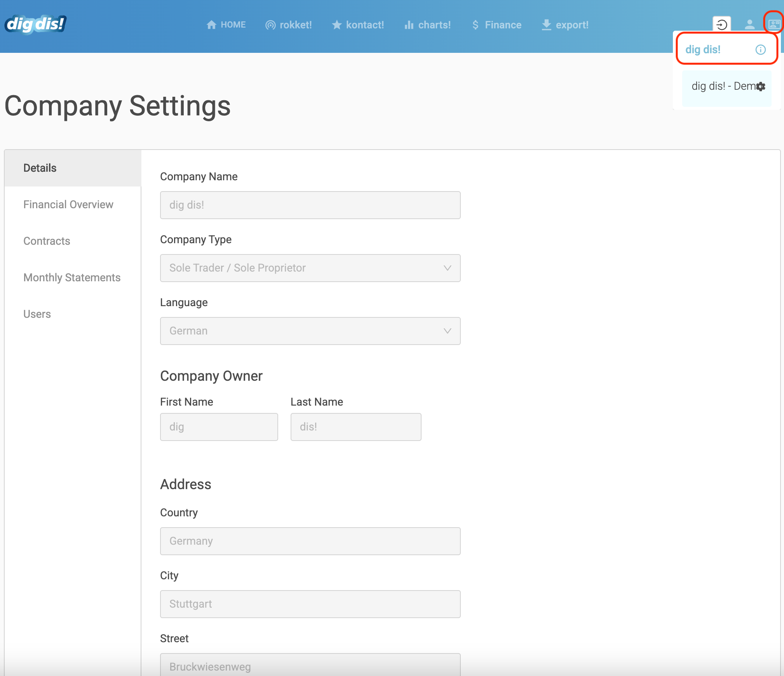Open the user profile icon
This screenshot has height=676, width=784.
tap(749, 25)
